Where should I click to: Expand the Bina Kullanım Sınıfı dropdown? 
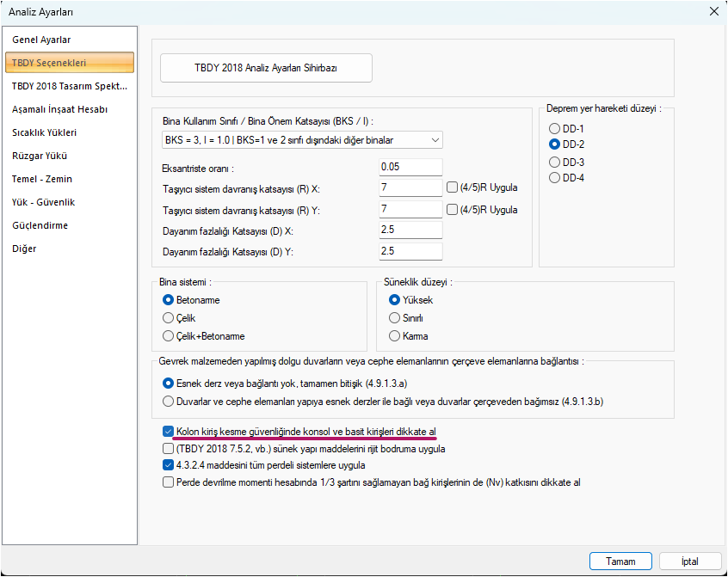click(302, 140)
